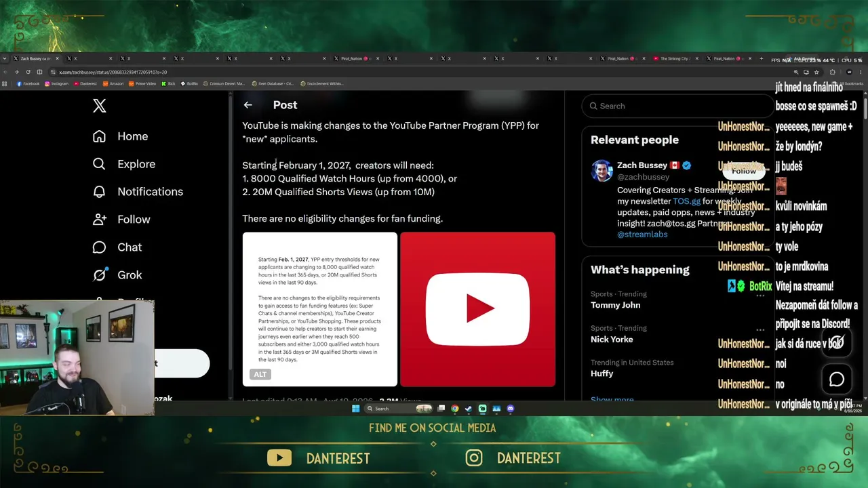Open the Amazon bookmark
This screenshot has width=868, height=488.
point(113,84)
